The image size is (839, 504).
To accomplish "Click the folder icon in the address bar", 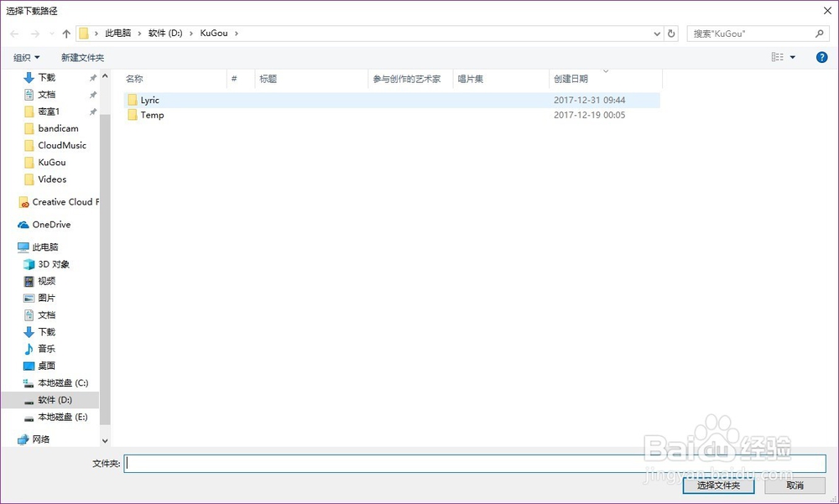I will click(83, 34).
